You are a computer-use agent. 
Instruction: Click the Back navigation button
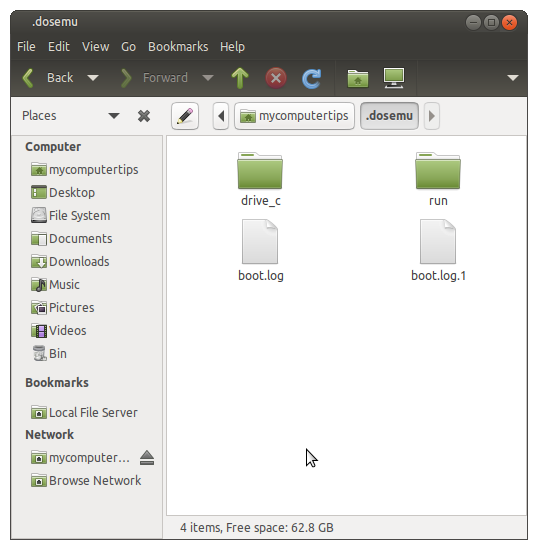point(48,78)
